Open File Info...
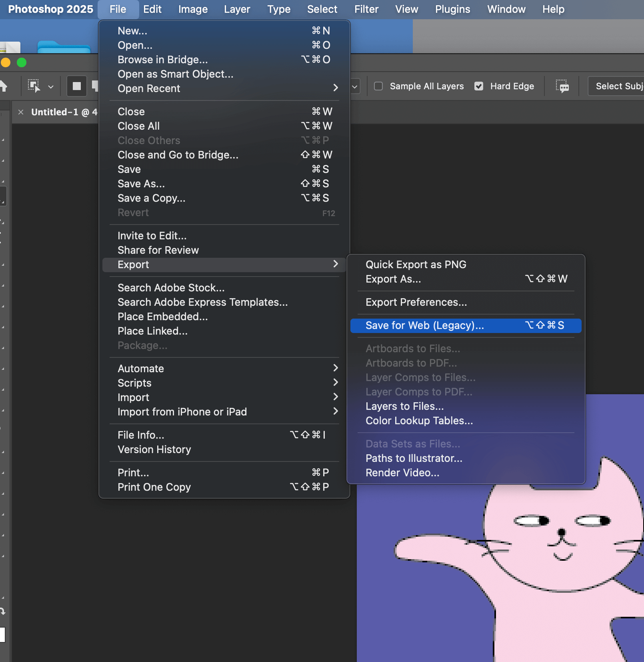The image size is (644, 662). (224, 435)
